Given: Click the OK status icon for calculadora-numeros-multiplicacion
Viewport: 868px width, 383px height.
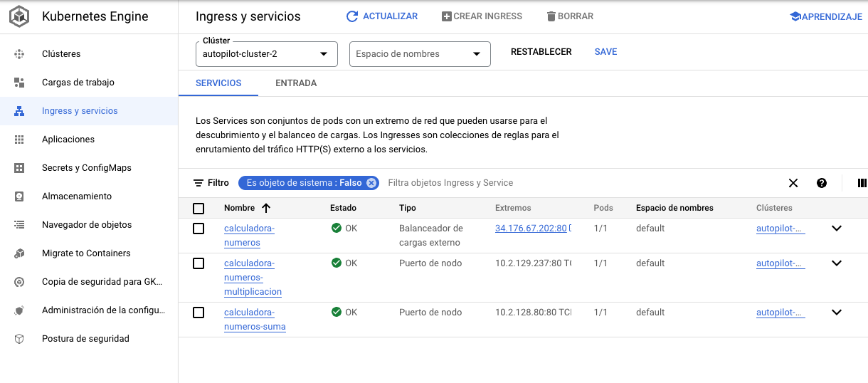Looking at the screenshot, I should coord(337,263).
